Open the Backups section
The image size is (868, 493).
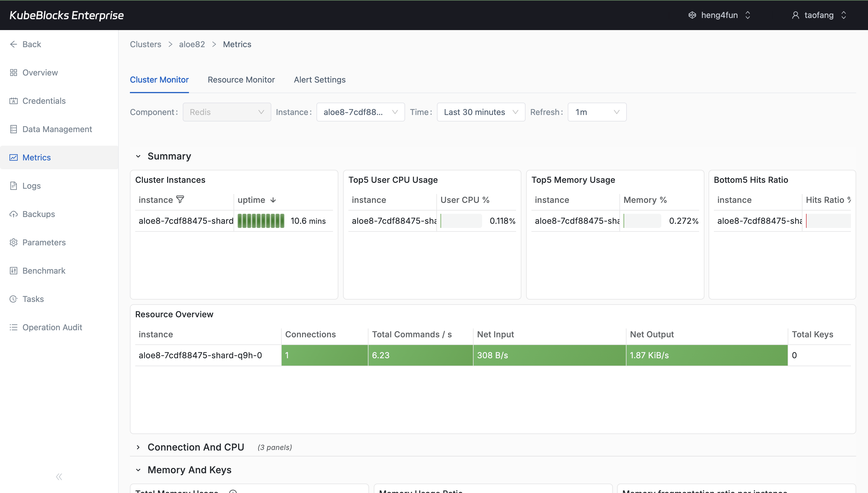(x=38, y=214)
